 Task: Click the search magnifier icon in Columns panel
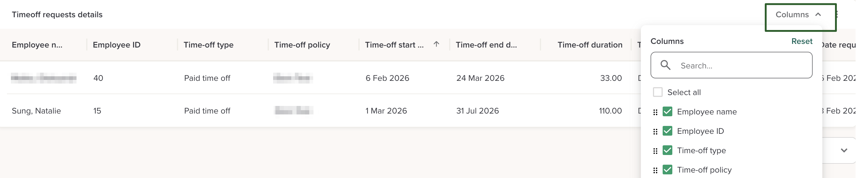click(665, 65)
